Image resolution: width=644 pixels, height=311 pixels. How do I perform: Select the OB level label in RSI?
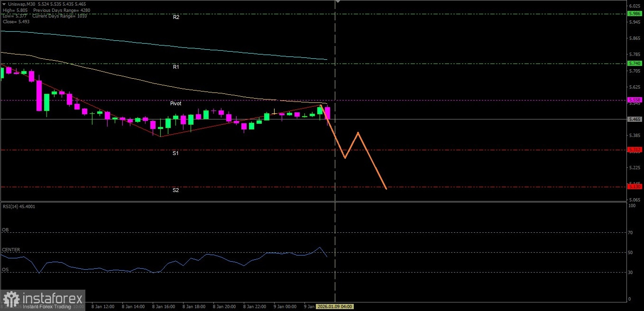pyautogui.click(x=5, y=230)
